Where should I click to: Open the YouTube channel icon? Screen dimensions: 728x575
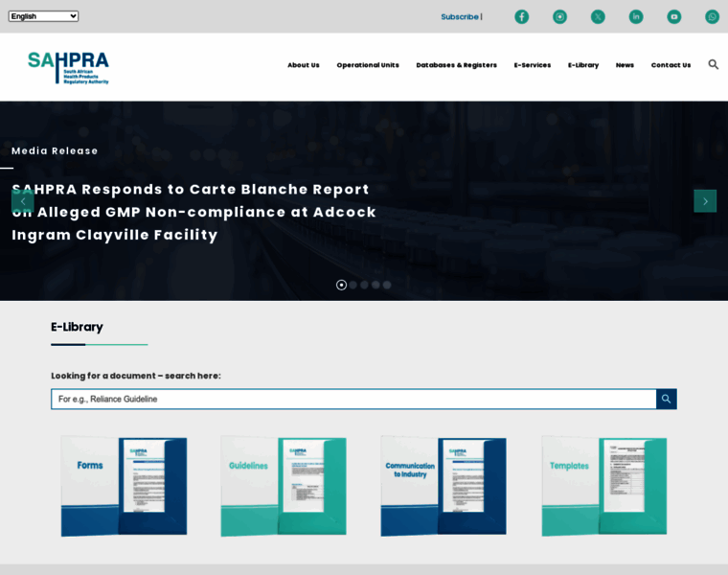point(674,16)
